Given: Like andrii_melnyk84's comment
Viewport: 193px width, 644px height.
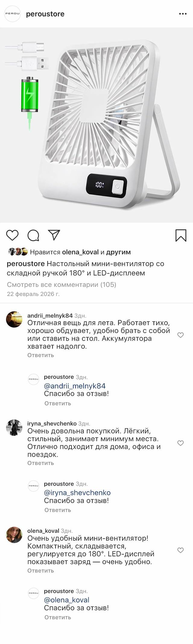Looking at the screenshot, I should coord(180,335).
